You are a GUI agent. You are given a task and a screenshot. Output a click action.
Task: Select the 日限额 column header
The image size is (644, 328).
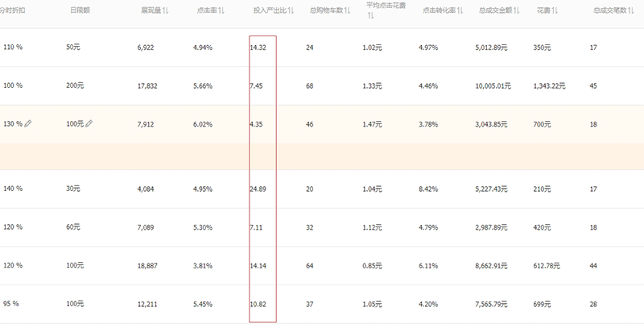tap(77, 10)
